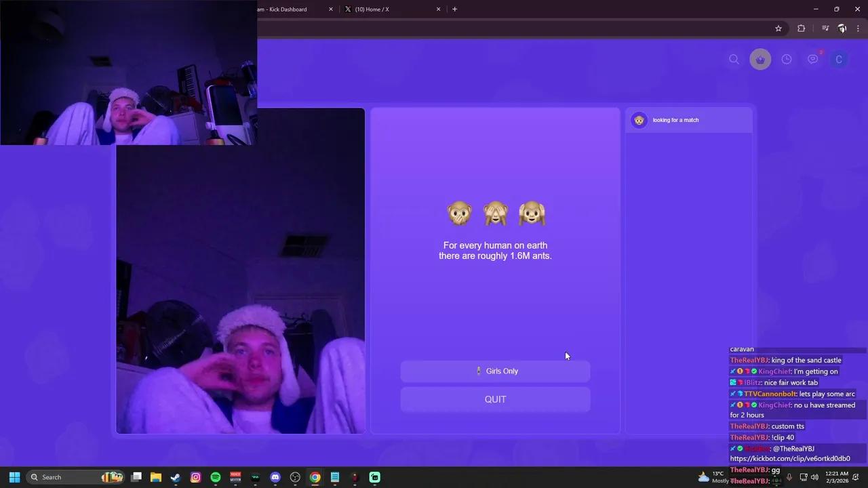Click the see-no-evil monkey emoji
This screenshot has height=488, width=868.
(496, 213)
